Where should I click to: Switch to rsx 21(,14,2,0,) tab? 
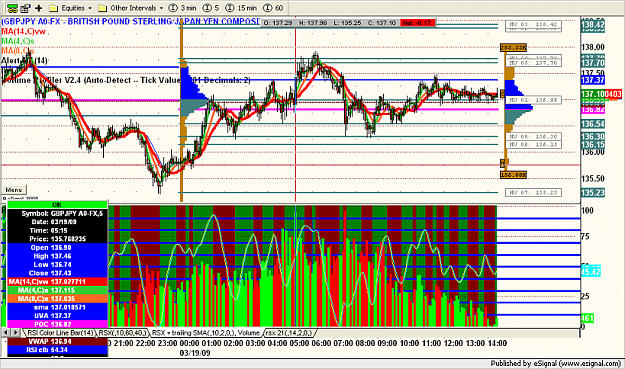[289, 332]
